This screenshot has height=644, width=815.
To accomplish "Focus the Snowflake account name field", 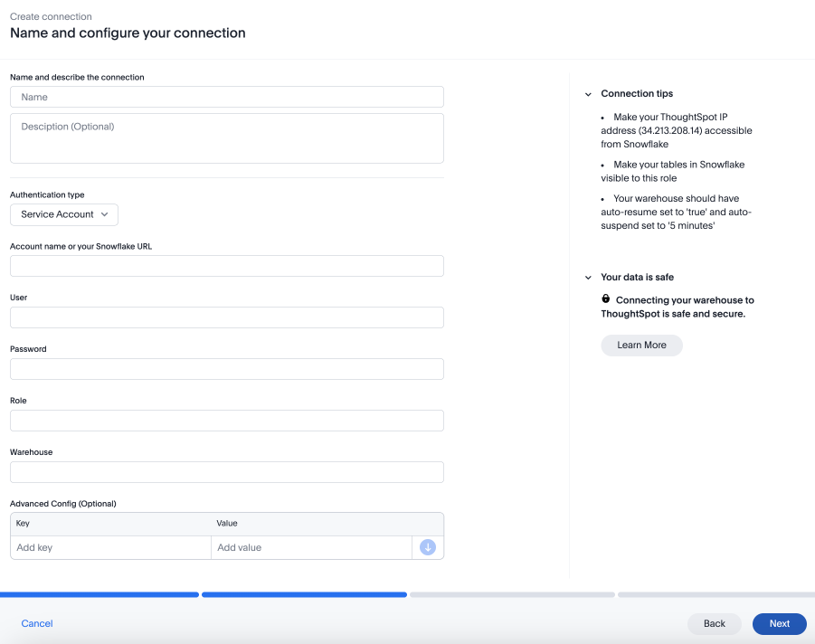I will 226,265.
